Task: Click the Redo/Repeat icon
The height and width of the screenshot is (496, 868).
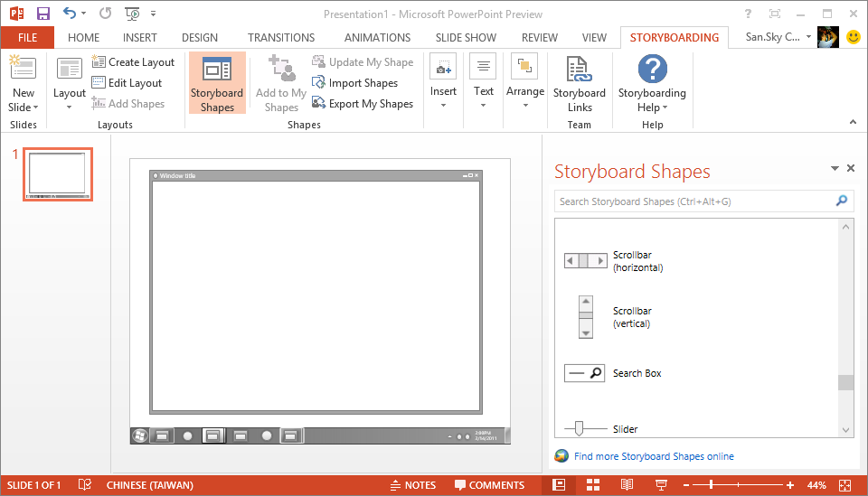Action: click(x=105, y=14)
